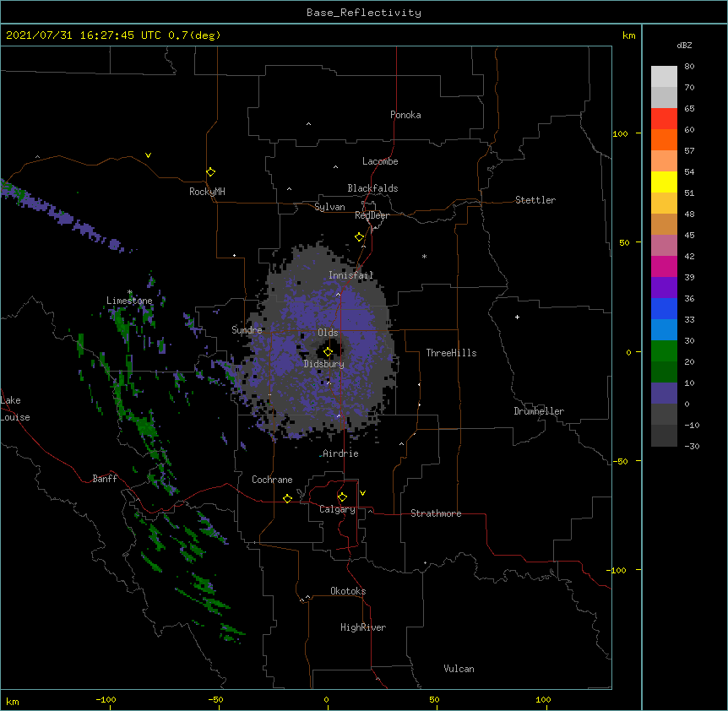Click the Innisfail city label
This screenshot has width=728, height=711.
click(351, 275)
